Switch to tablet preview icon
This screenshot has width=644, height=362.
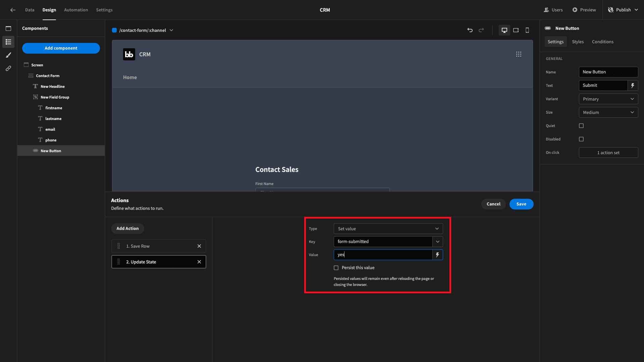click(516, 30)
